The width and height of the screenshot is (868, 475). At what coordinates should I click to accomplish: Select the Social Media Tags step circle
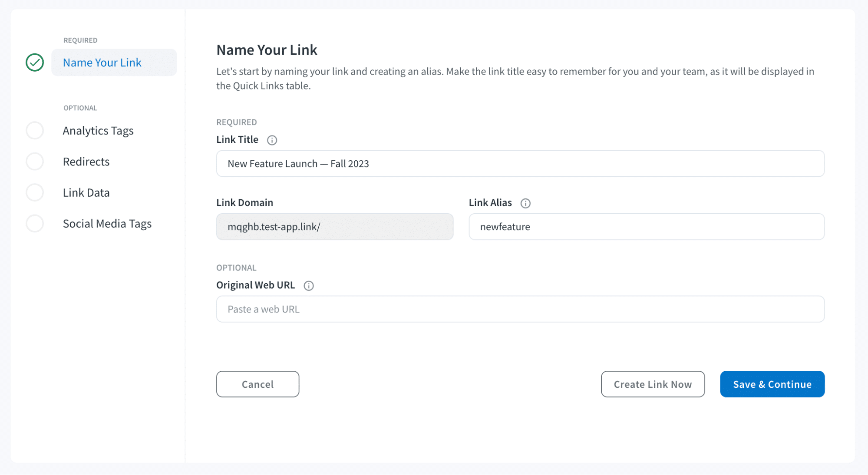34,223
